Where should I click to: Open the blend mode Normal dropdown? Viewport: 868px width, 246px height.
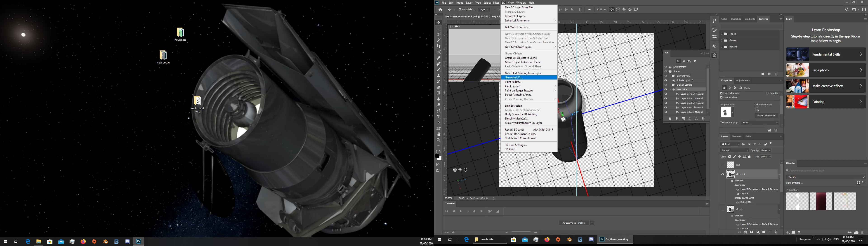[x=735, y=150]
